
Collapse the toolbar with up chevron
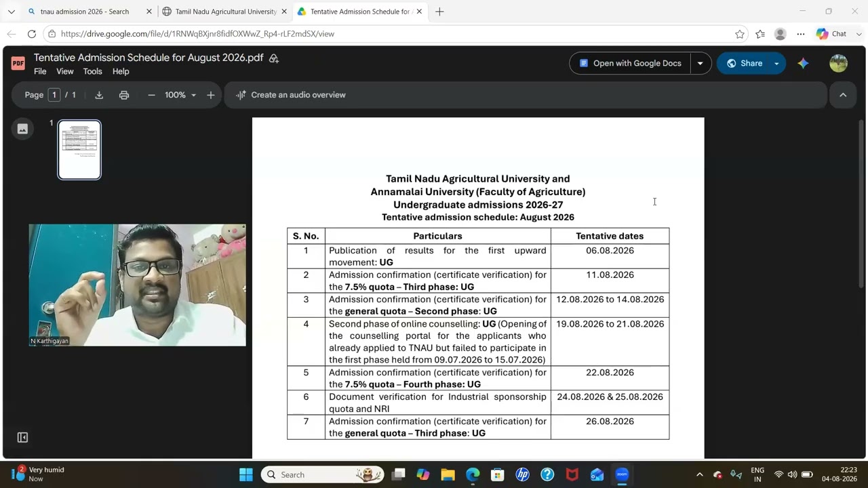[843, 95]
